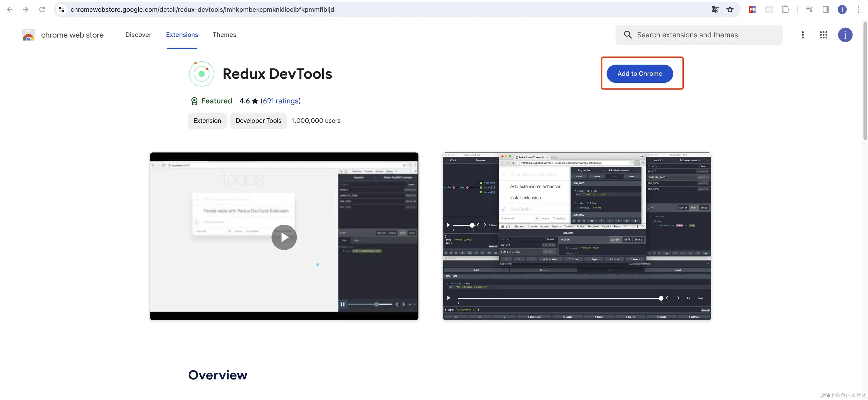The image size is (868, 400).
Task: Open the 691 ratings link
Action: pos(280,101)
